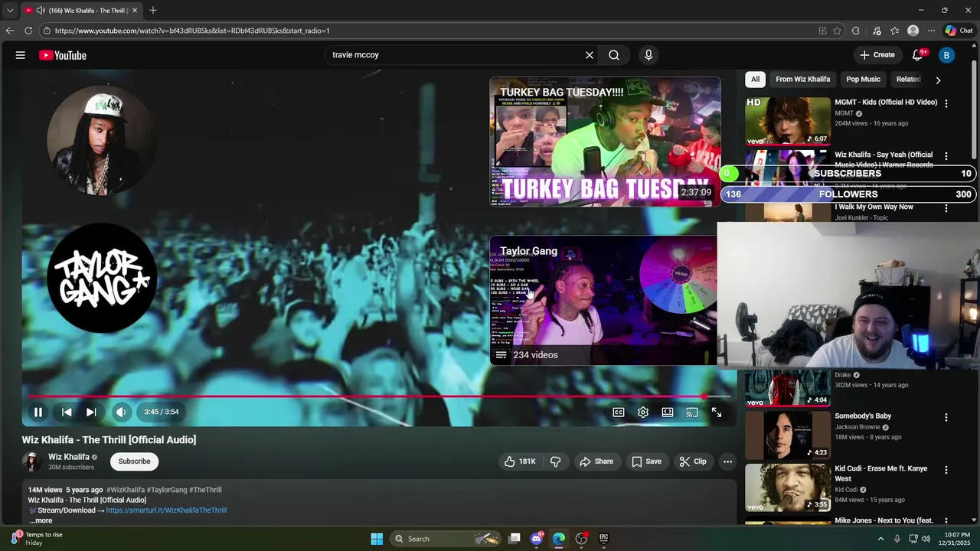
Task: Open options for Mike Jones video
Action: pos(946,522)
